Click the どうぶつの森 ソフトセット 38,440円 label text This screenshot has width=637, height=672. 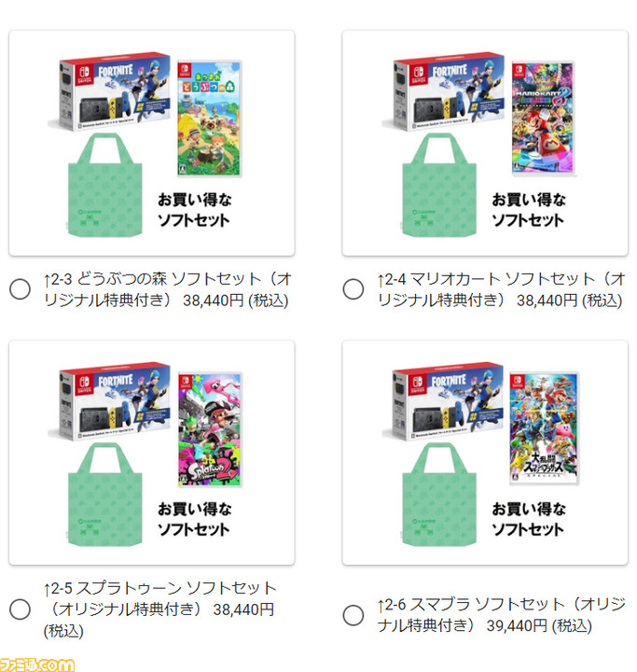(168, 289)
